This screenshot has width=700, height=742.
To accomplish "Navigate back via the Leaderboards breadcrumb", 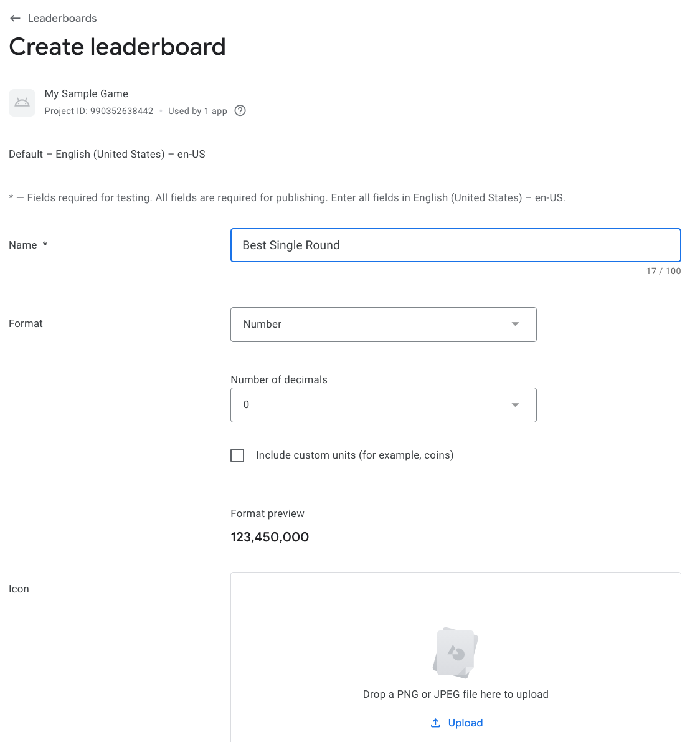I will pyautogui.click(x=62, y=18).
